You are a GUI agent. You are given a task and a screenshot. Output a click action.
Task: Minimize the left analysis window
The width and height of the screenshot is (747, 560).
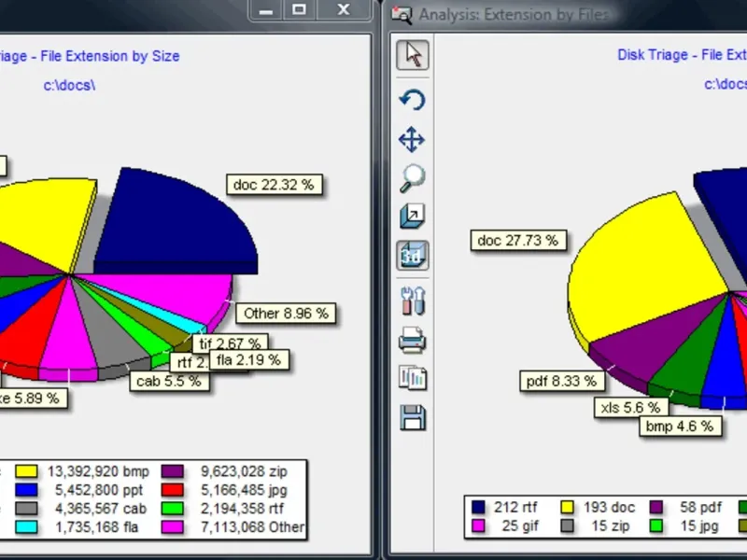[x=266, y=10]
